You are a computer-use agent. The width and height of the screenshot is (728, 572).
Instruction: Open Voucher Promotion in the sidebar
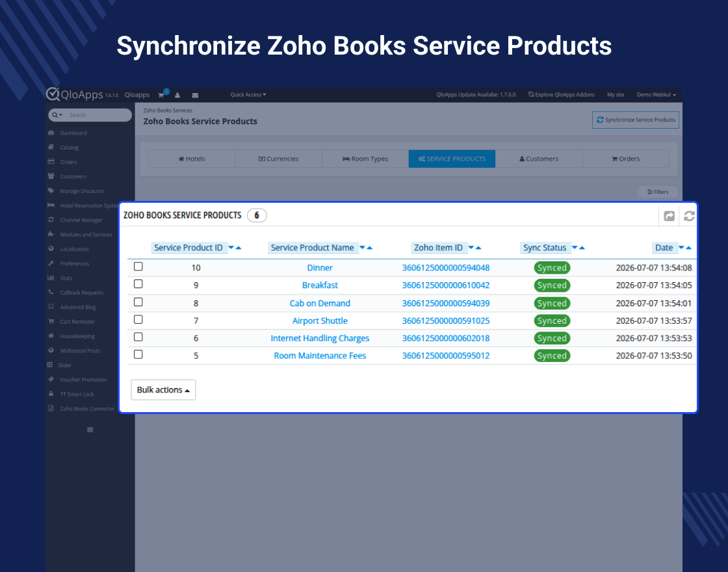tap(83, 380)
